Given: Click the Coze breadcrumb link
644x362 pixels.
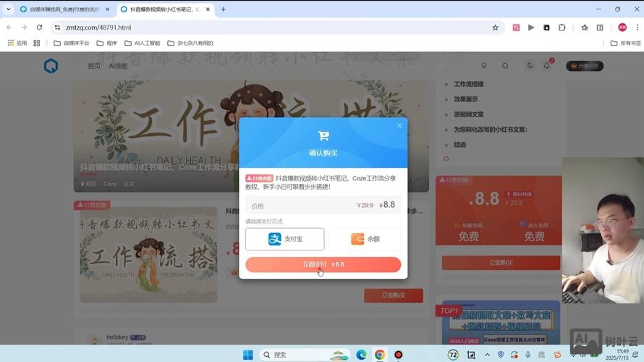Looking at the screenshot, I should click(110, 184).
